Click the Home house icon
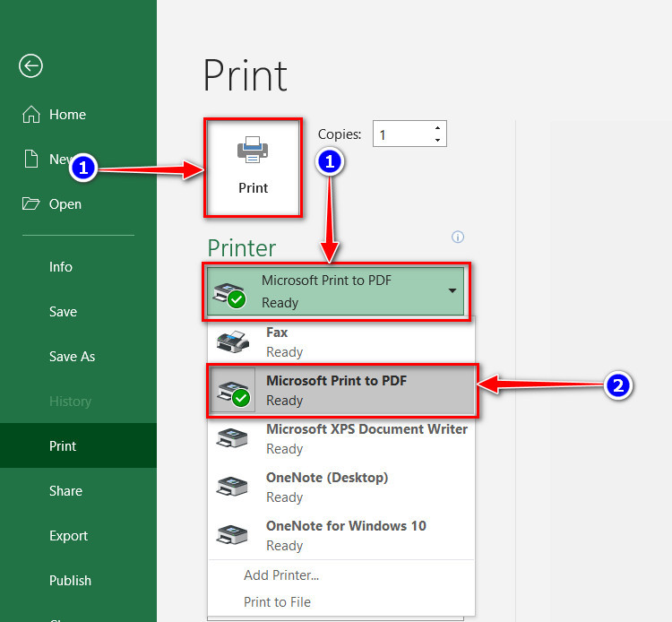This screenshot has height=622, width=672. [x=30, y=115]
